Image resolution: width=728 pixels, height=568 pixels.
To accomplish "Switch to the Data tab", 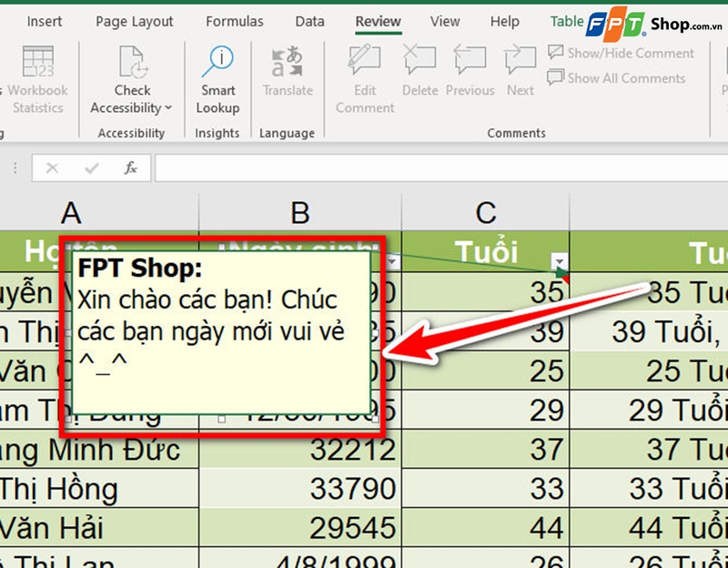I will point(309,21).
